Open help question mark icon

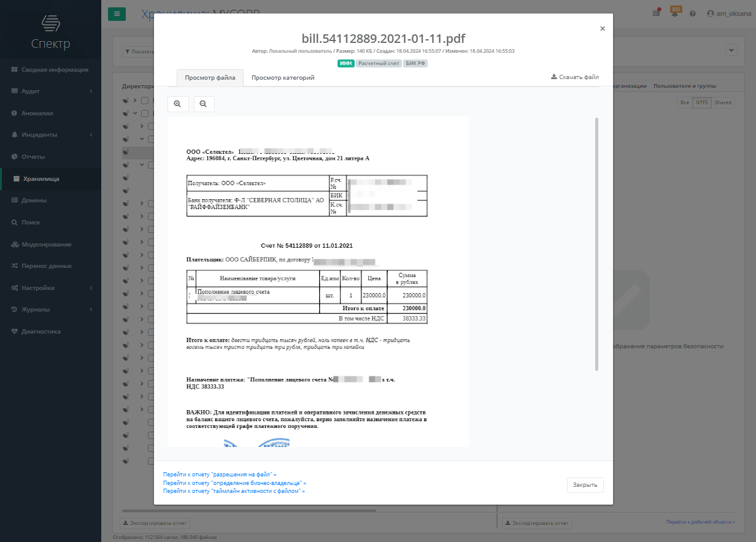pos(693,13)
